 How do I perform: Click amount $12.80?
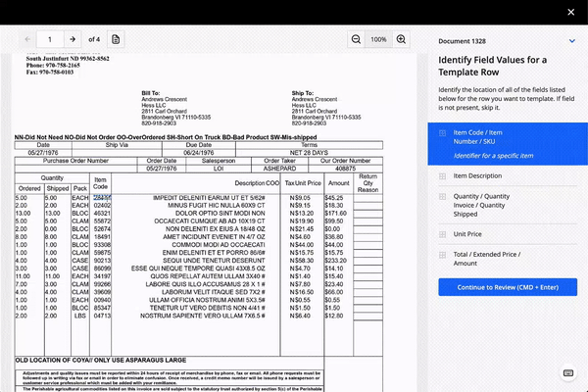point(334,316)
